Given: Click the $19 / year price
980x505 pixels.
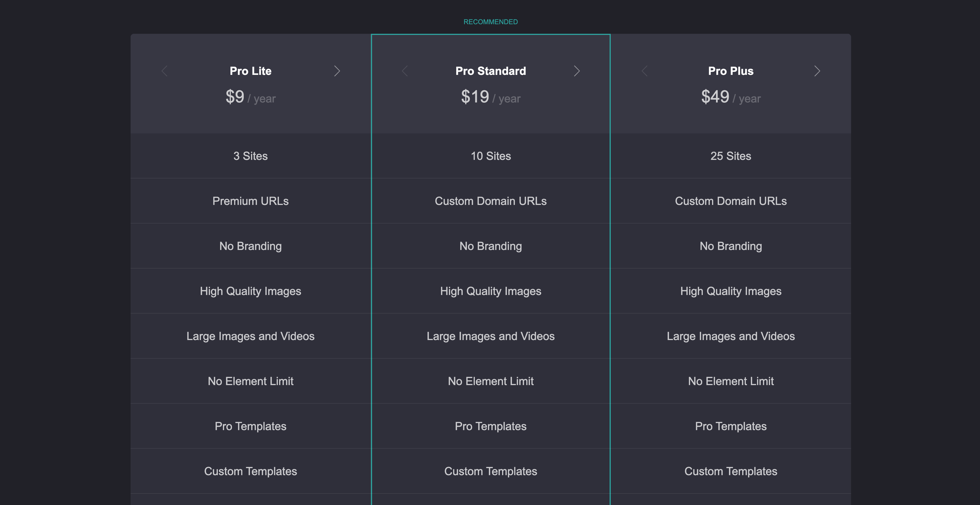Looking at the screenshot, I should pyautogui.click(x=490, y=97).
